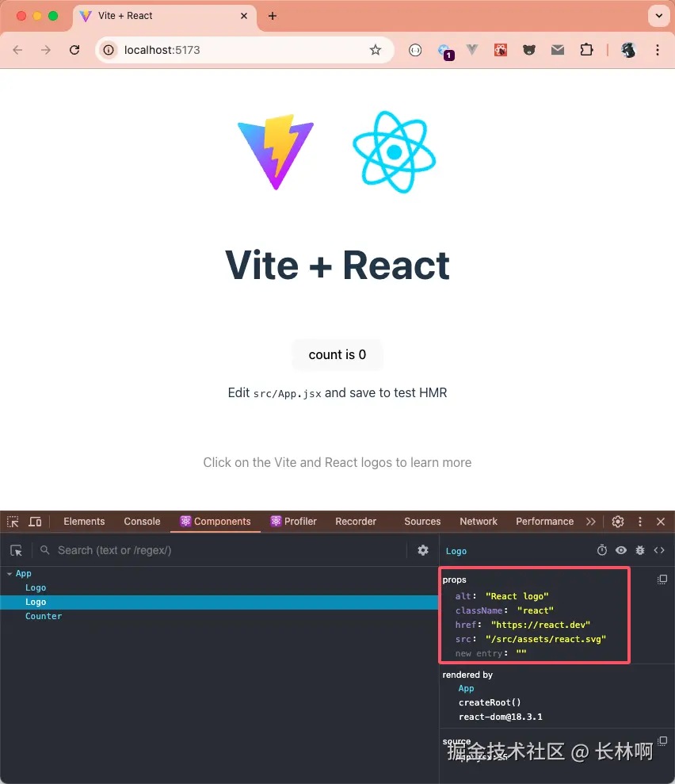Close the Vite + React tab
This screenshot has width=675, height=784.
[244, 16]
